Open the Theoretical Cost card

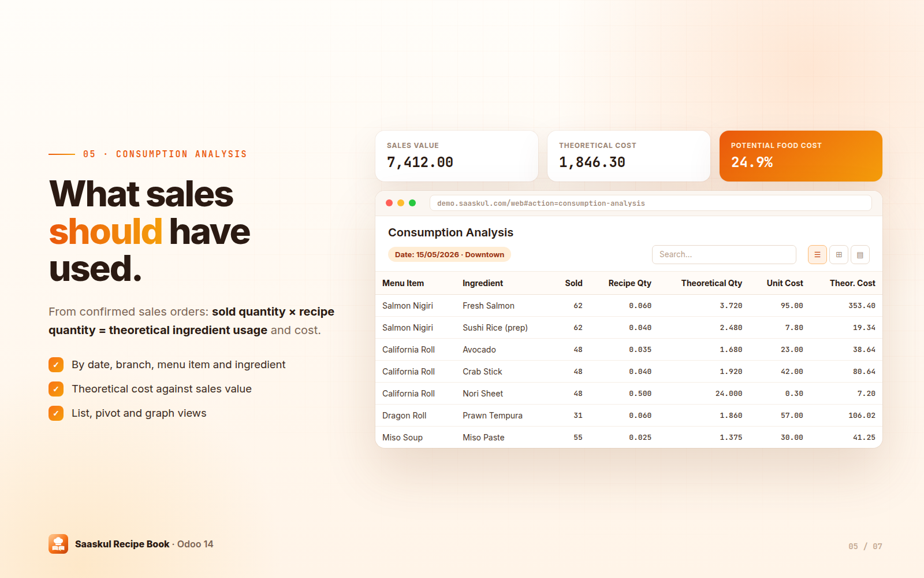tap(629, 156)
